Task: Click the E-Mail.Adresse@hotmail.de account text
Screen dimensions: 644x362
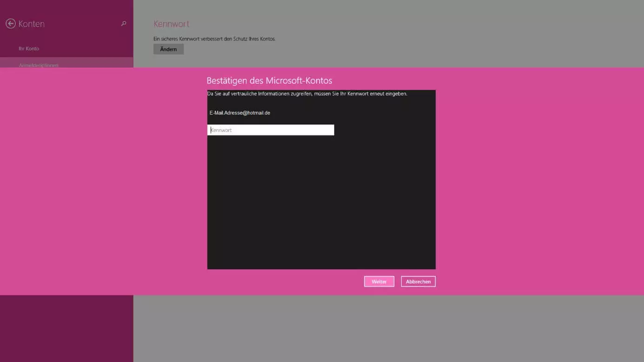Action: click(x=240, y=113)
